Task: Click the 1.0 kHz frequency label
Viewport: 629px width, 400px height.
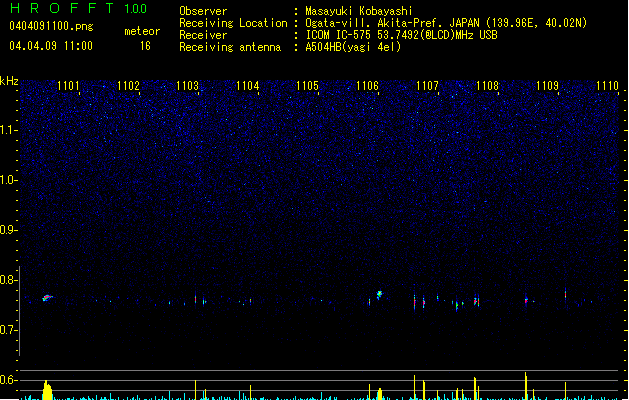Action: [x=8, y=180]
